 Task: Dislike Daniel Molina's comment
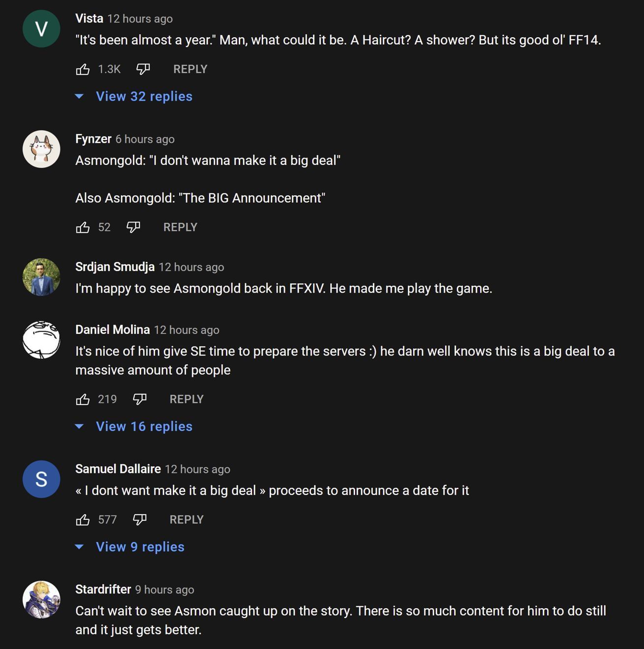140,399
